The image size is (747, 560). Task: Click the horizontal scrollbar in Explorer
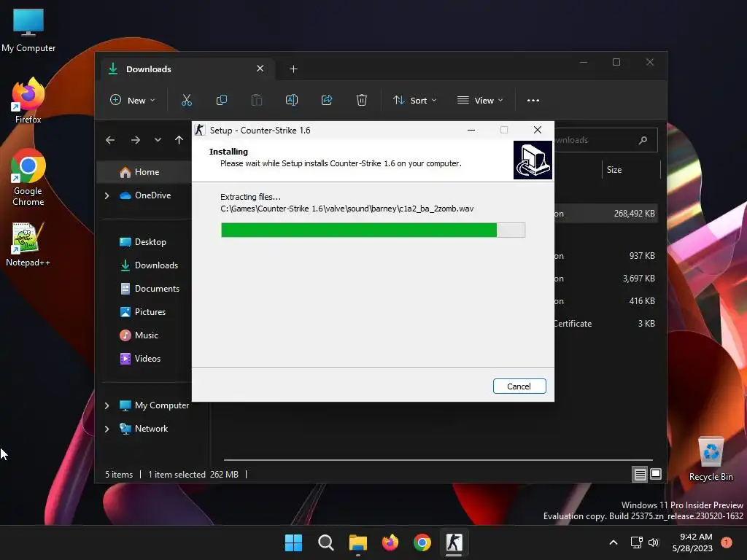click(438, 460)
